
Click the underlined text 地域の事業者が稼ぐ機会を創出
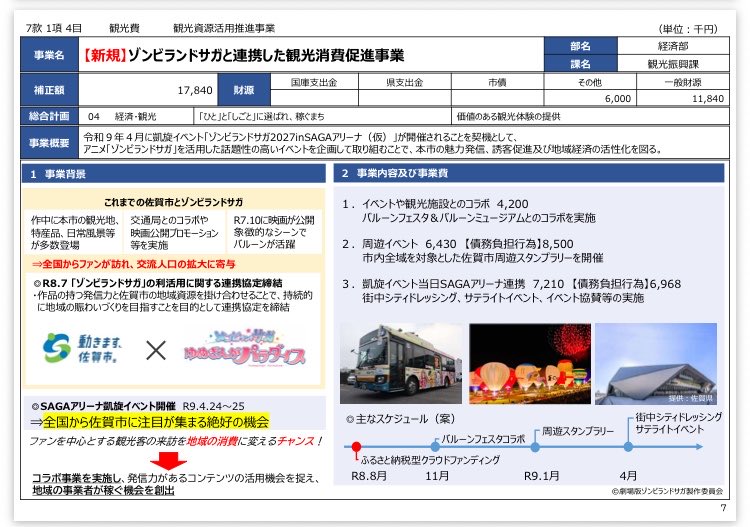tap(103, 490)
